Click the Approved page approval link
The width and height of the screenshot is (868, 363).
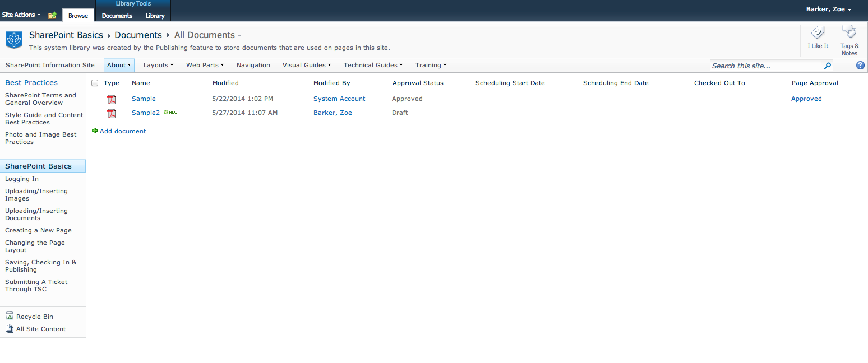[806, 99]
